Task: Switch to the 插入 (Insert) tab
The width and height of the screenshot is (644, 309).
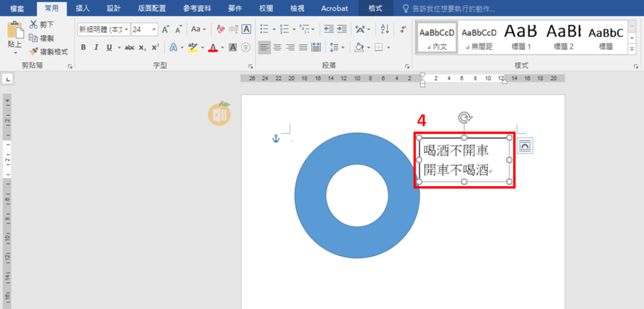Action: pyautogui.click(x=82, y=9)
